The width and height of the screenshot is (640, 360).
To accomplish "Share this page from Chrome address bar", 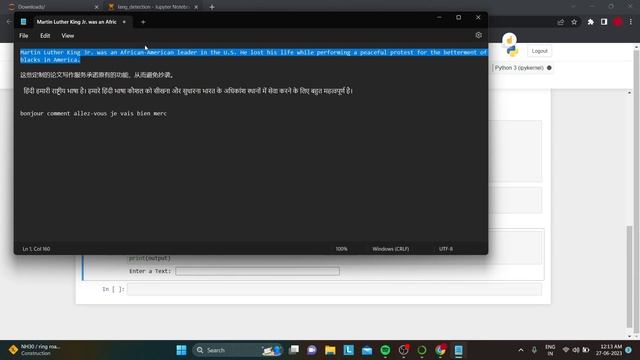I will pyautogui.click(x=561, y=22).
